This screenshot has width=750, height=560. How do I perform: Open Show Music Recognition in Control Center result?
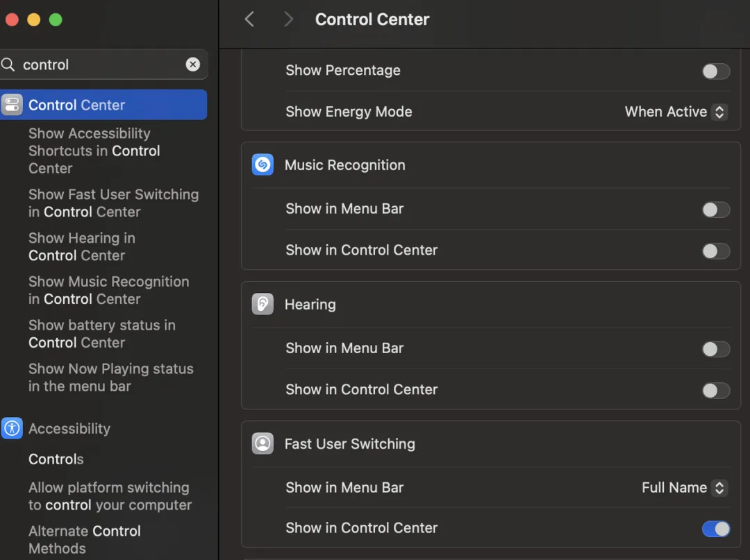pos(108,290)
